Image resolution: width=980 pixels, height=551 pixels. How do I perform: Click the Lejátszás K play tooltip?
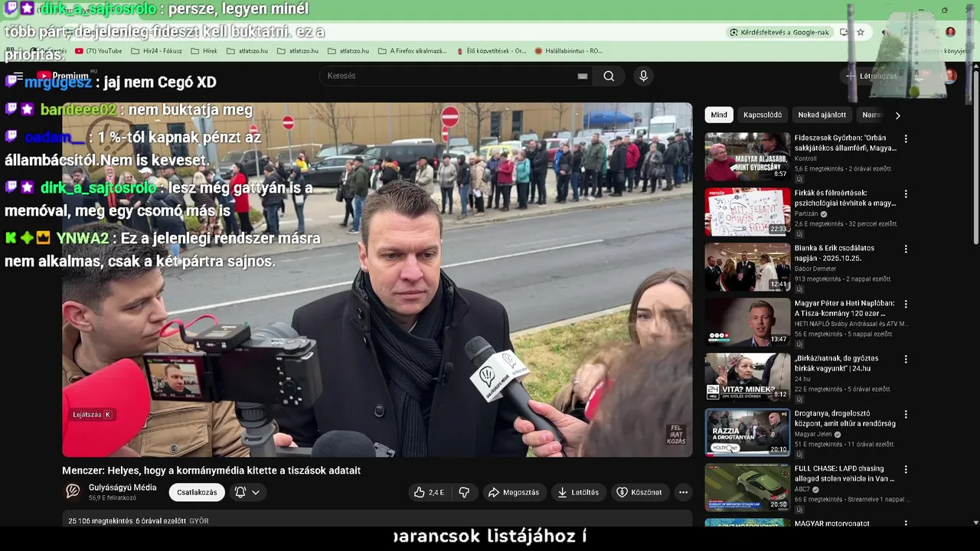point(92,415)
